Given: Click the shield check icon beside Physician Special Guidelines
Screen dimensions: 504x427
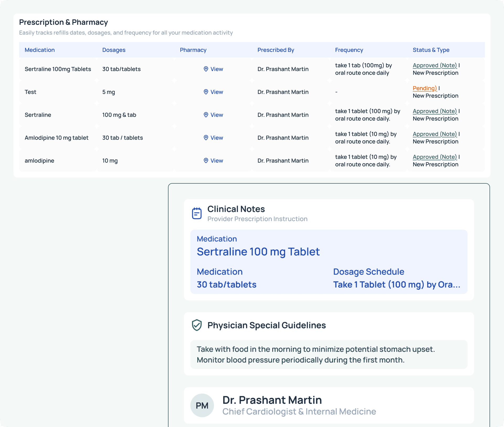Looking at the screenshot, I should pos(197,325).
